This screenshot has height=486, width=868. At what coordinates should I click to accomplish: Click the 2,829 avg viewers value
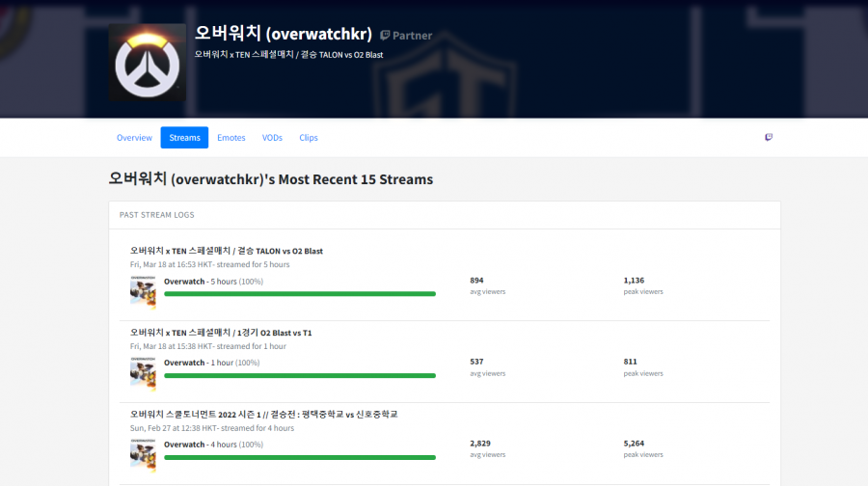(480, 444)
